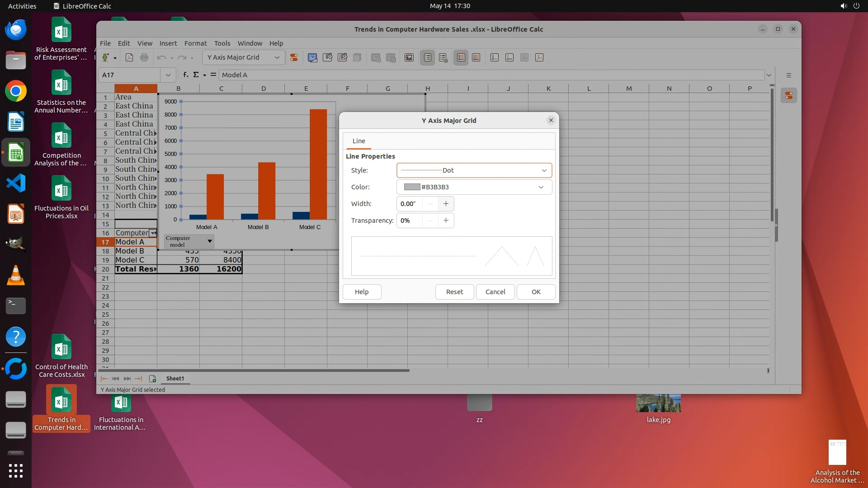Open the Color dropdown showing #B3B3B3
Image resolution: width=868 pixels, height=488 pixels.
[541, 187]
